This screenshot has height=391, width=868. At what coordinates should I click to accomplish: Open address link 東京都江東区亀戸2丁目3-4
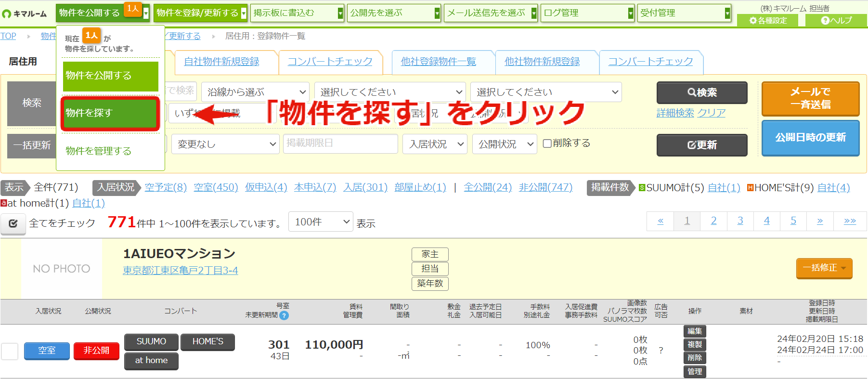click(x=181, y=271)
